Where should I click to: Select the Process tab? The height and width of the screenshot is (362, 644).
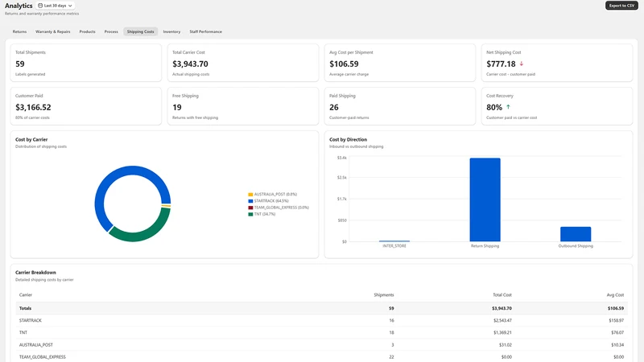111,31
